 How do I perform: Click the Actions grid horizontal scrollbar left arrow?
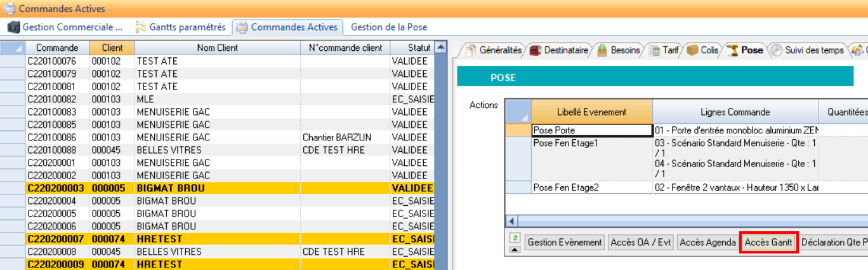pyautogui.click(x=511, y=221)
